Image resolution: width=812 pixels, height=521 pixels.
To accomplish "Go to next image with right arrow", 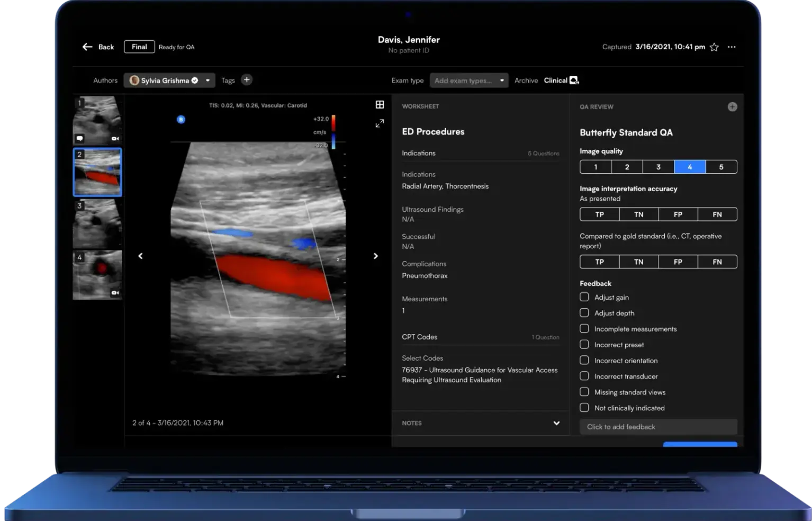I will tap(376, 256).
